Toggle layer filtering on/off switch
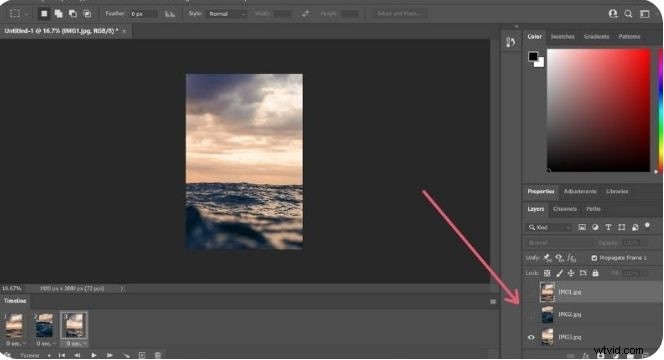Image resolution: width=664 pixels, height=360 pixels. pyautogui.click(x=647, y=225)
